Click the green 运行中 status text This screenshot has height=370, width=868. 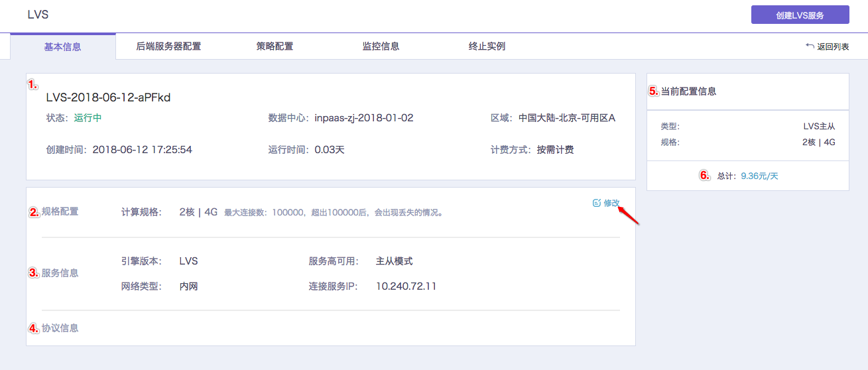[88, 118]
